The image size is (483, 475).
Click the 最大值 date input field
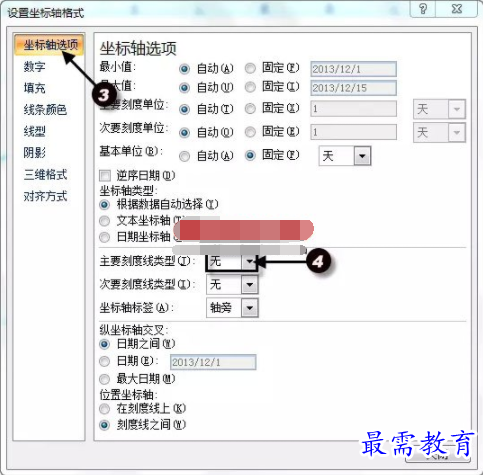tap(353, 88)
